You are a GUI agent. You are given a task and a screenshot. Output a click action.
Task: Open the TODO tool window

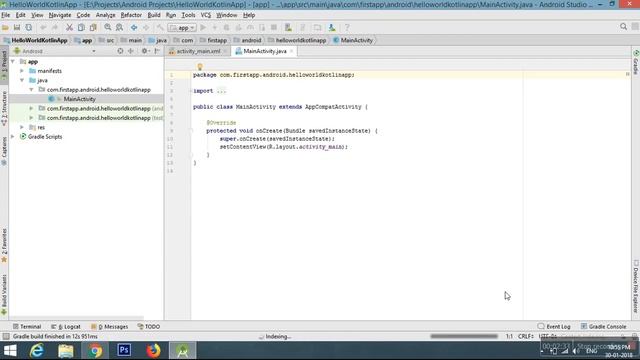[x=149, y=327]
